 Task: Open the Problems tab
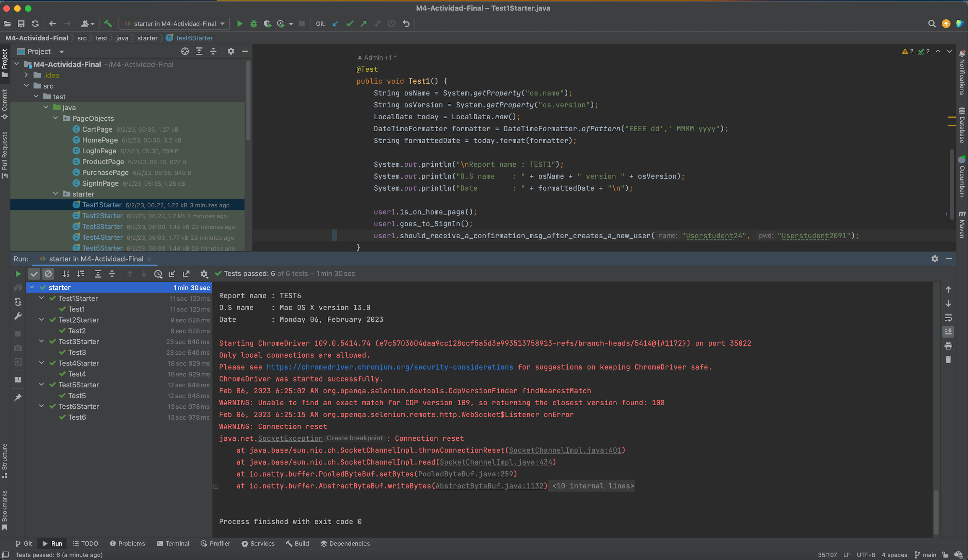click(x=128, y=543)
